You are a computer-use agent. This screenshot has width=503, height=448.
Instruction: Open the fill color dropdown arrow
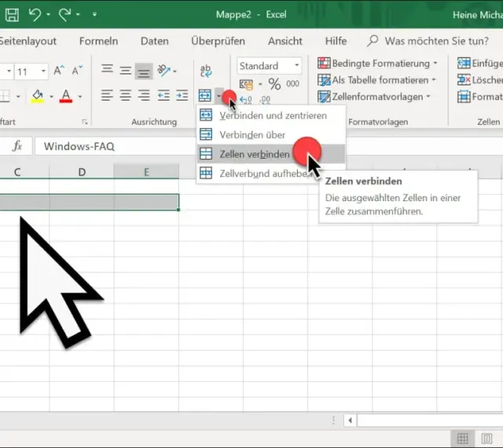coord(51,96)
